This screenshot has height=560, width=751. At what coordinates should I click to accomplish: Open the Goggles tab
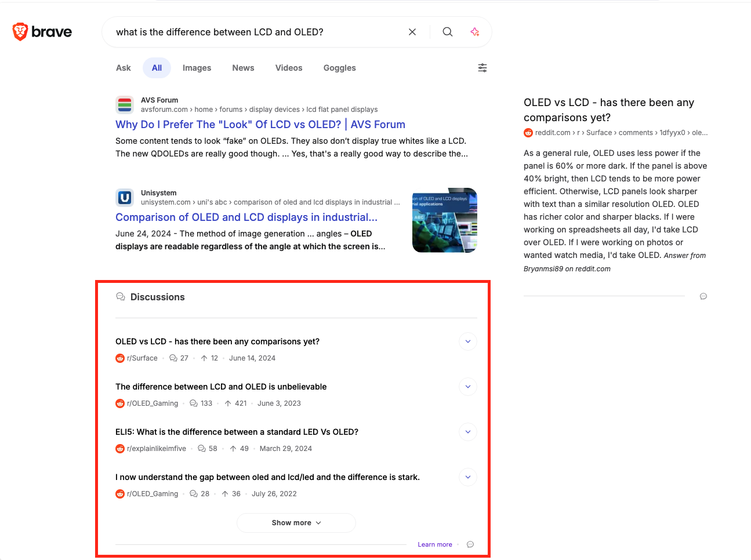(340, 68)
